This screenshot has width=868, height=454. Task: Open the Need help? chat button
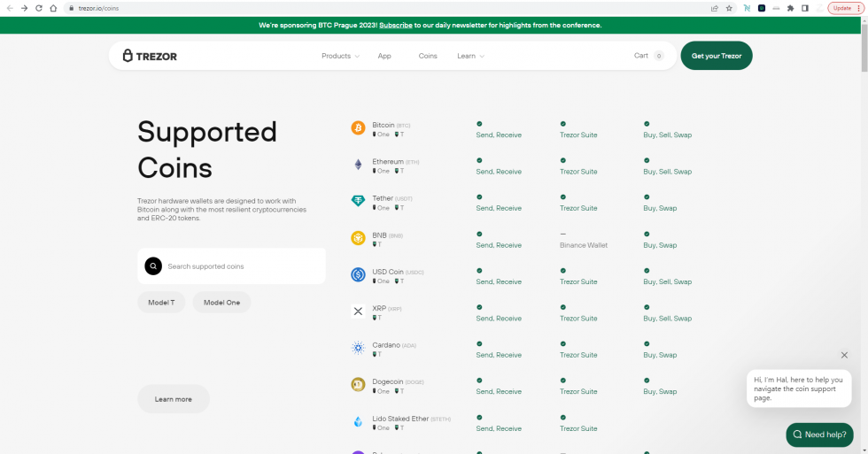click(x=819, y=435)
